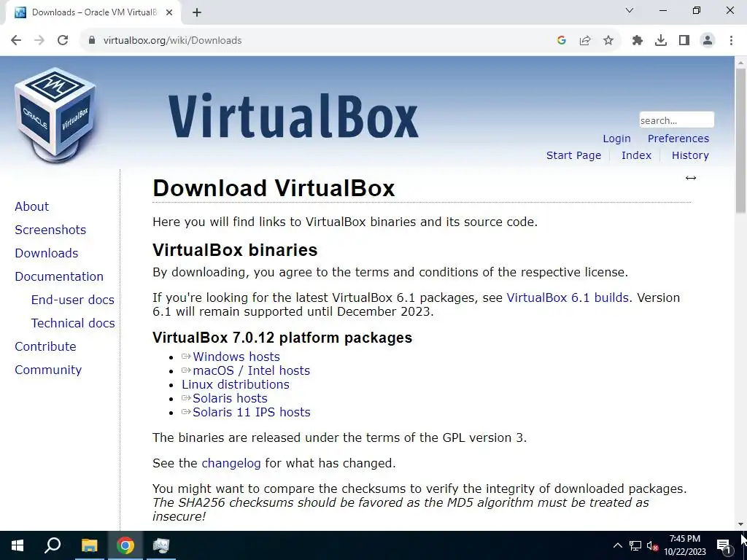The image size is (747, 560).
Task: Bookmark this page with the star icon
Action: click(x=608, y=41)
